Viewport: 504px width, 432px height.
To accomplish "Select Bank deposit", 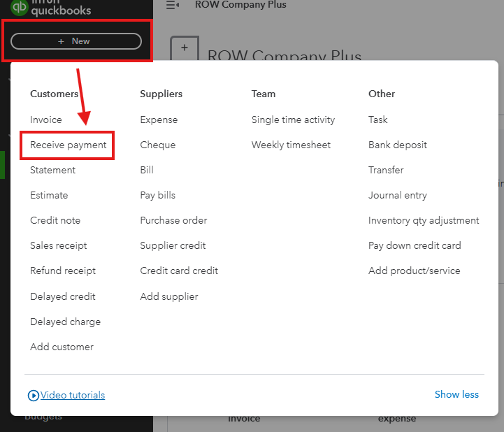I will [x=398, y=145].
